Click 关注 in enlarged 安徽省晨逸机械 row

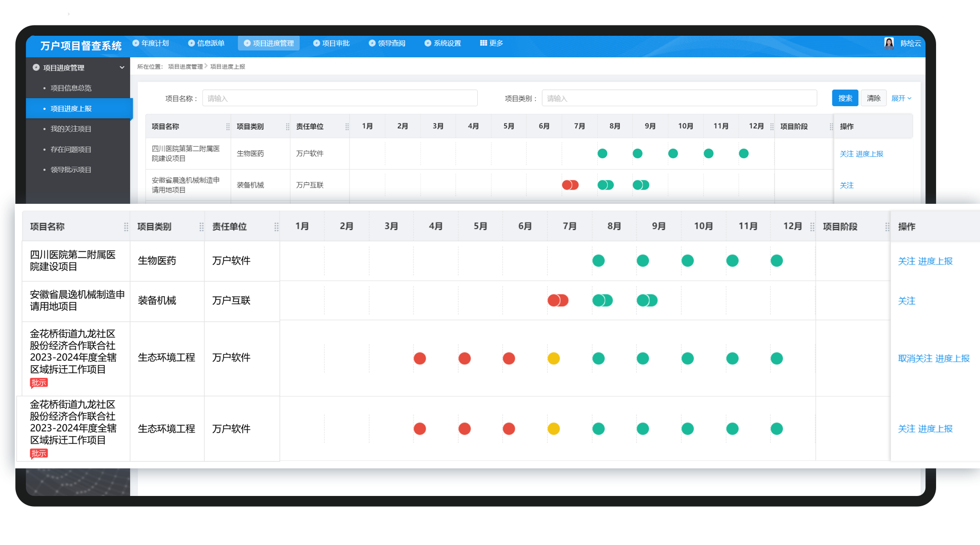tap(906, 301)
